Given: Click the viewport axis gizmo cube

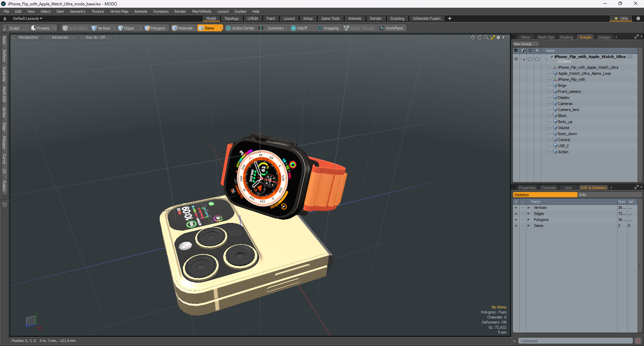Looking at the screenshot, I should click(31, 321).
